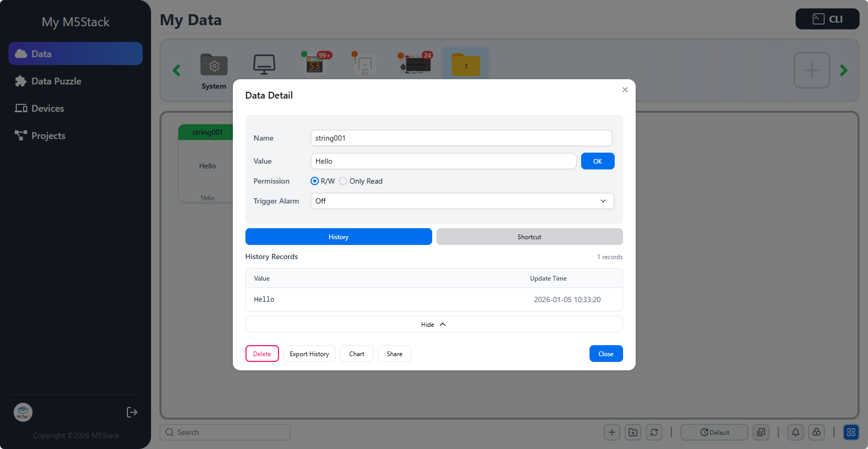
Task: Open the Trigger Alarm dropdown
Action: pyautogui.click(x=462, y=201)
